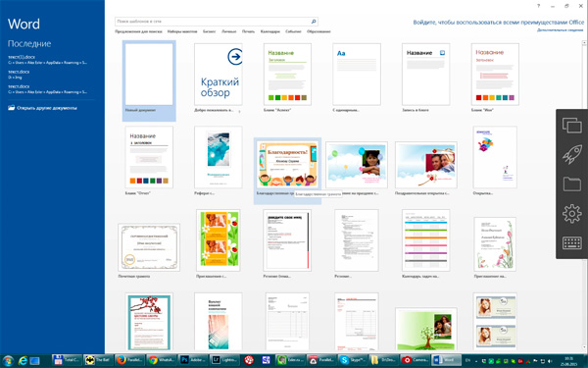The width and height of the screenshot is (588, 368).
Task: Open the rocket launcher icon in side panel
Action: click(x=572, y=154)
